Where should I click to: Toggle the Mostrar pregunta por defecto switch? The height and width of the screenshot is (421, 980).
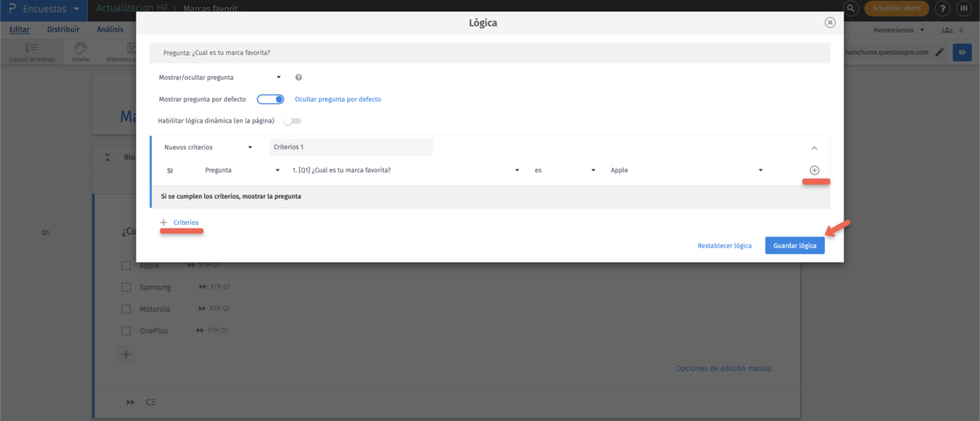coord(270,99)
